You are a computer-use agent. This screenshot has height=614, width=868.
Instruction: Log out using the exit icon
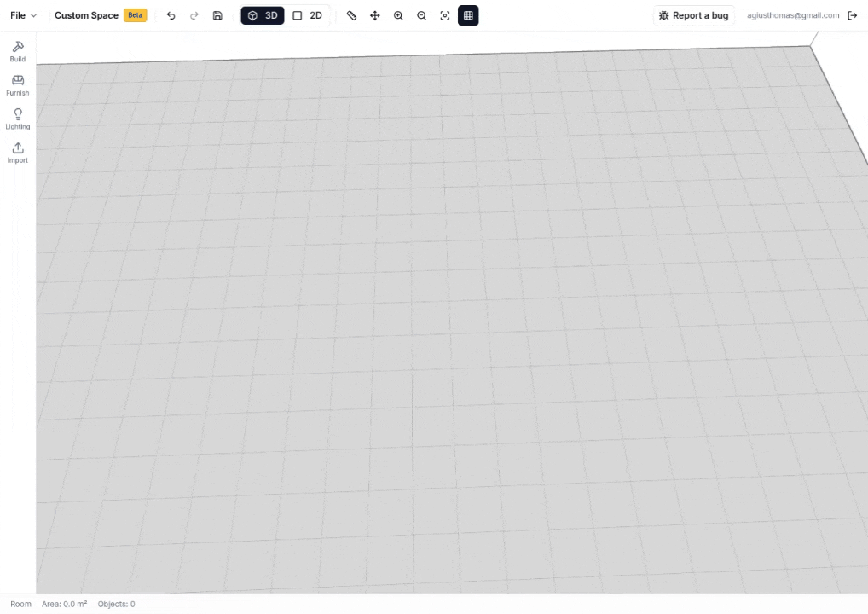point(853,15)
